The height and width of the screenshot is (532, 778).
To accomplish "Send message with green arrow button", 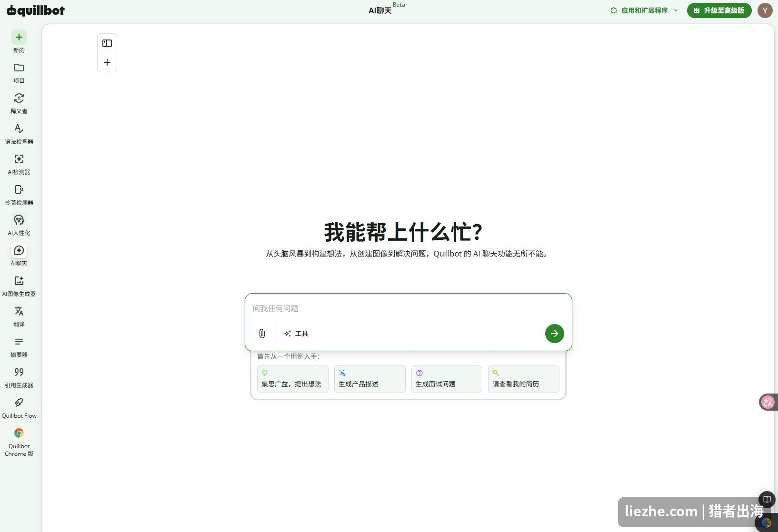I will tap(555, 334).
